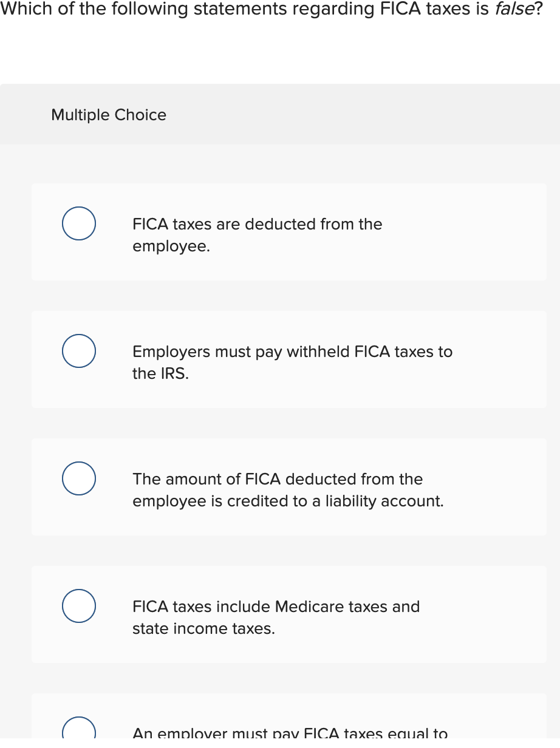
Task: Select the radio button for 'Employers must pay withheld FICA taxes to the IRS'
Action: (x=78, y=351)
